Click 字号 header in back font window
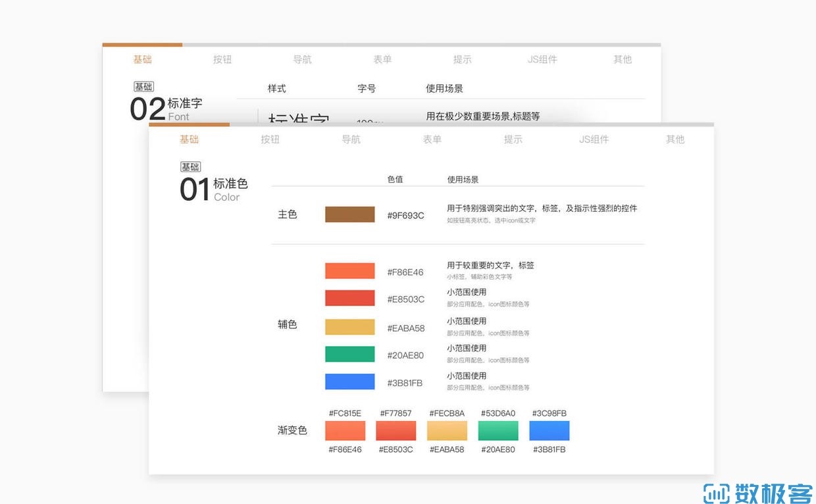 (x=367, y=88)
